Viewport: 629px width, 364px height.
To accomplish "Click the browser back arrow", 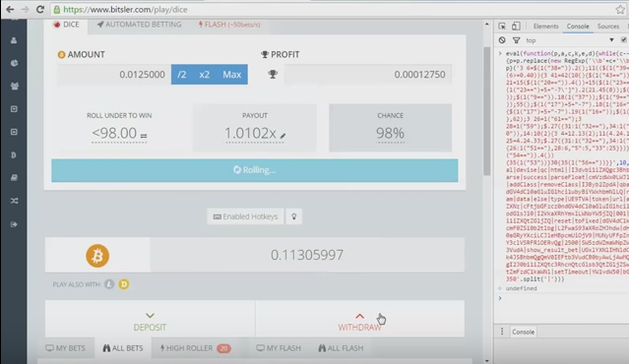I will (10, 9).
